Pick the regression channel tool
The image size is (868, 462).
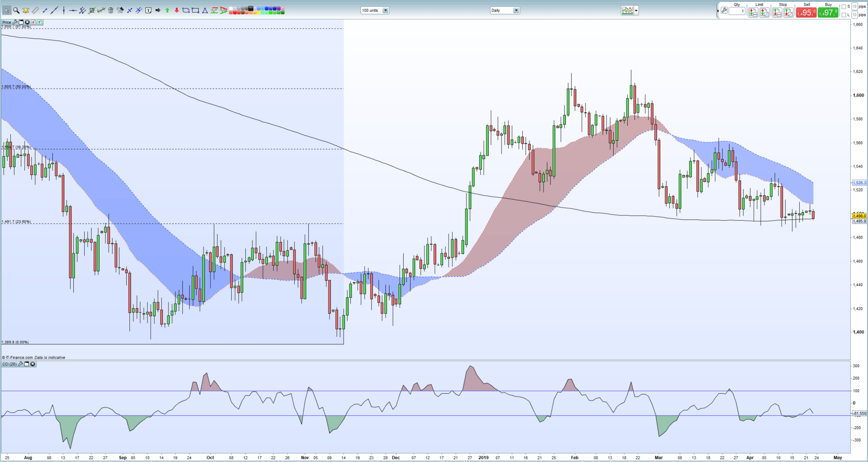101,10
